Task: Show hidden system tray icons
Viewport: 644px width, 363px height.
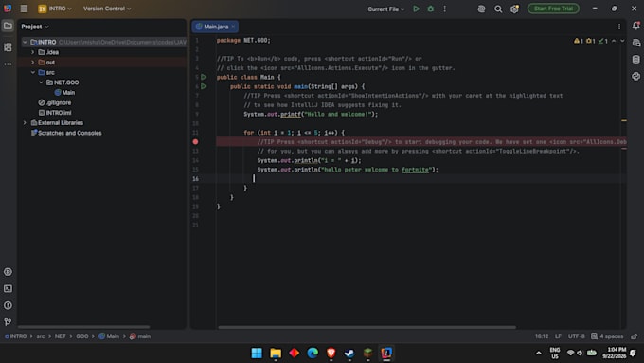Action: tap(539, 353)
